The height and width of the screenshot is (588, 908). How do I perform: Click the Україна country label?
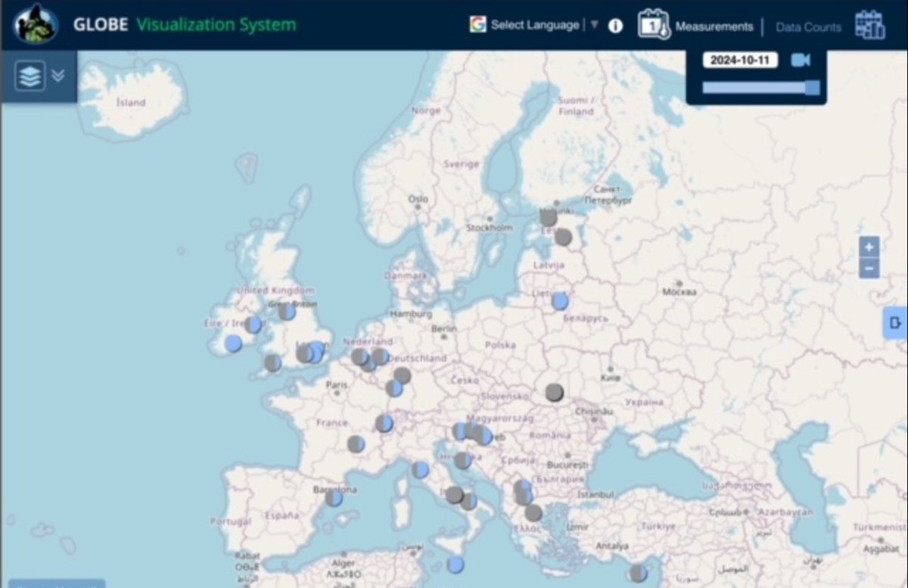click(645, 402)
